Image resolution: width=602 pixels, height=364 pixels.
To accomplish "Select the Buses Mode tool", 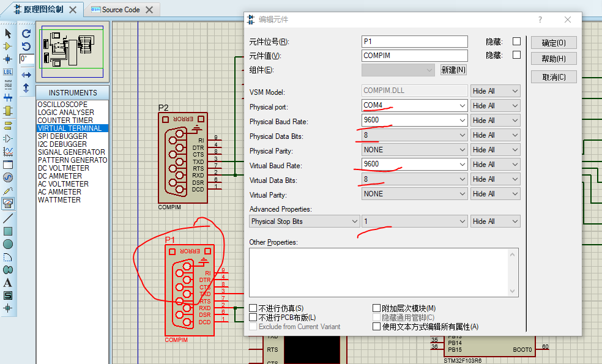I will pos(8,97).
